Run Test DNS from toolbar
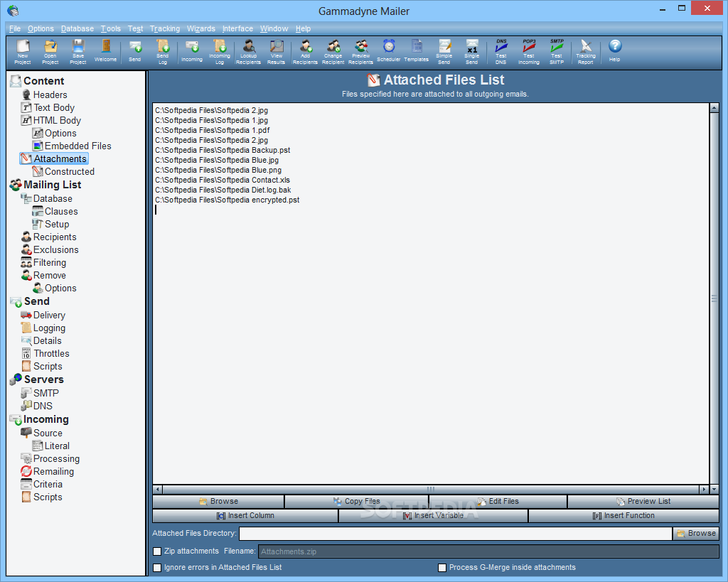728x582 pixels. tap(501, 51)
